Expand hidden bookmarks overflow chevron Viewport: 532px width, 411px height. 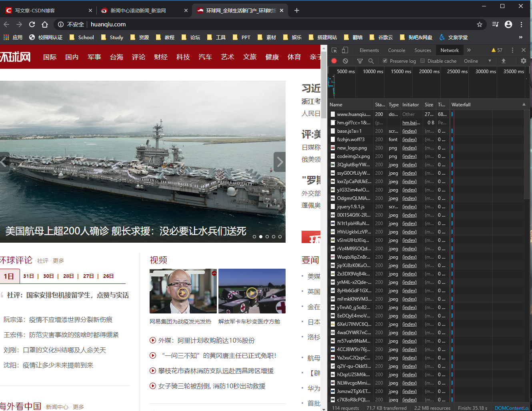(x=521, y=37)
